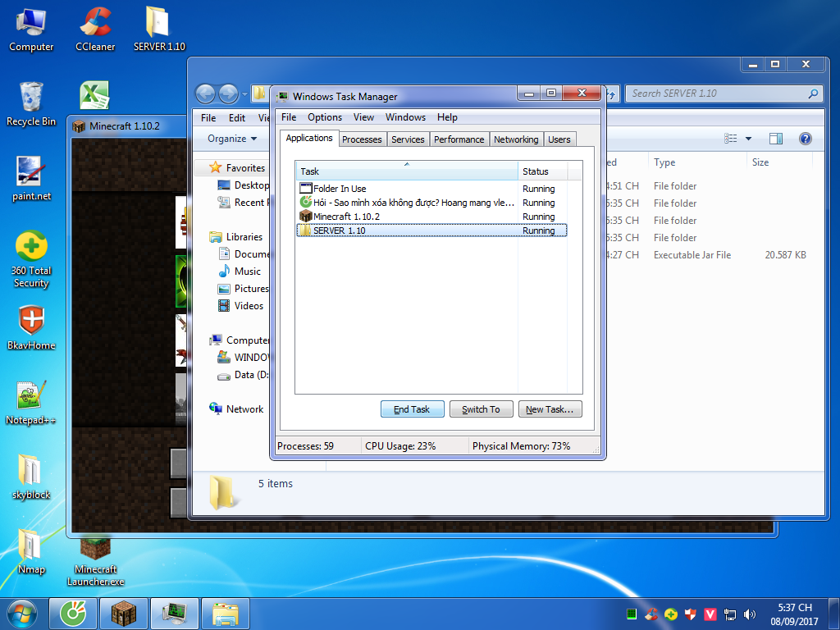This screenshot has width=840, height=630.
Task: Open the Organize dropdown in Explorer
Action: point(232,139)
